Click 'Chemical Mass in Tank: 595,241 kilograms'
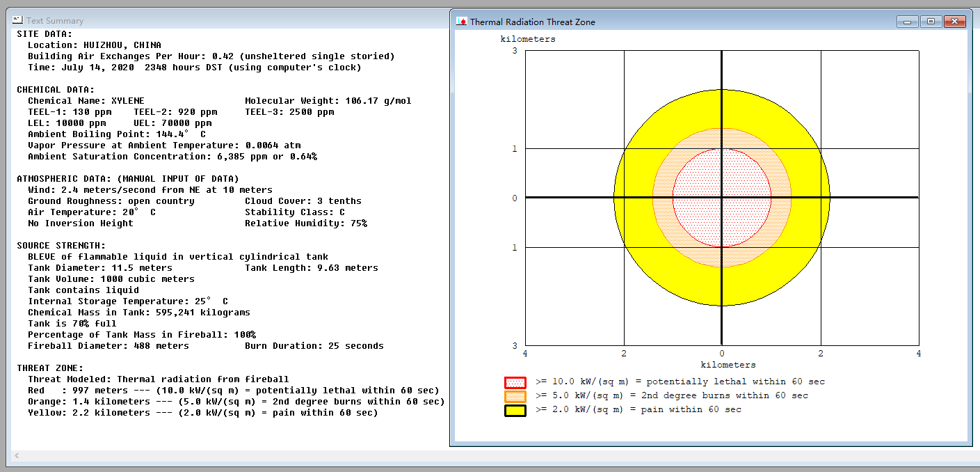This screenshot has height=472, width=980. (x=139, y=312)
